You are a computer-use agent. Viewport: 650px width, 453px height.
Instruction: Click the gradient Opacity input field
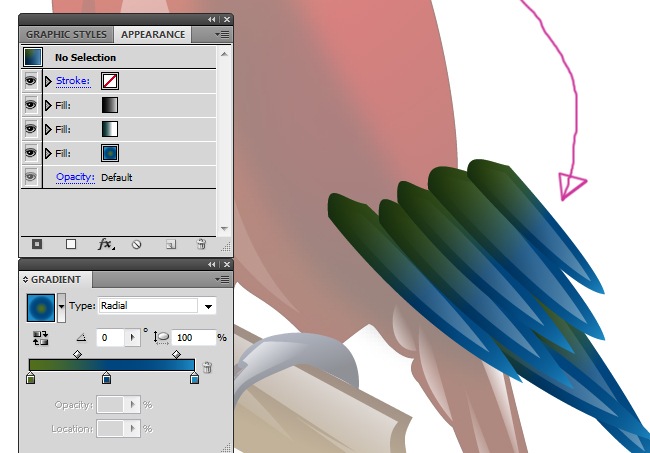tap(110, 404)
